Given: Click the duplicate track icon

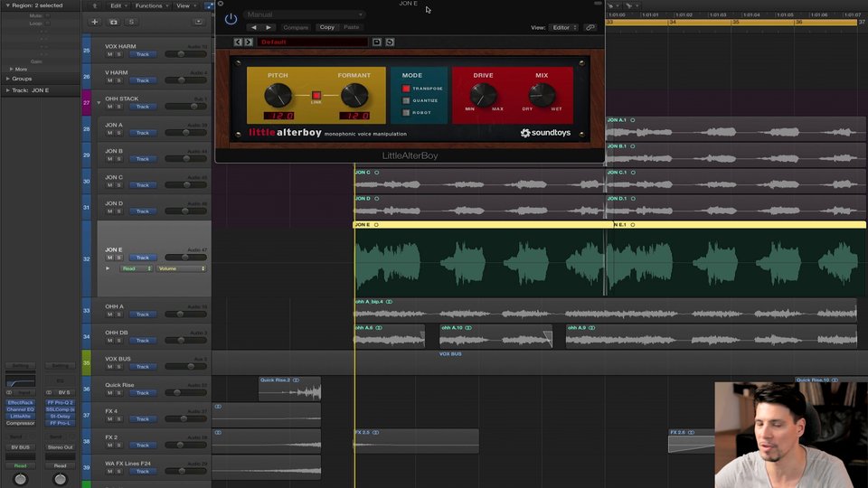Looking at the screenshot, I should pyautogui.click(x=114, y=22).
